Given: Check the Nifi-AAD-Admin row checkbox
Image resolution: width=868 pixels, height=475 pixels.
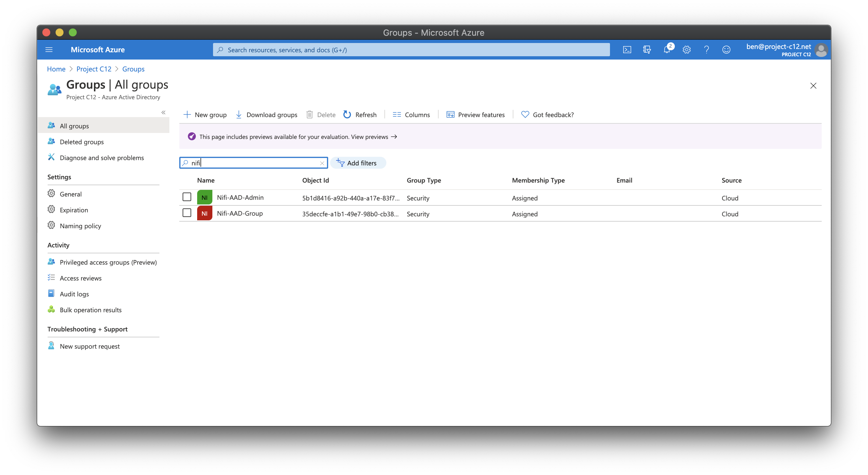Looking at the screenshot, I should [187, 197].
